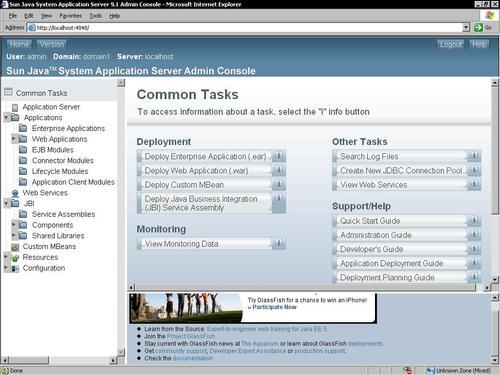
Task: Open the Project GlassFish link
Action: (191, 336)
